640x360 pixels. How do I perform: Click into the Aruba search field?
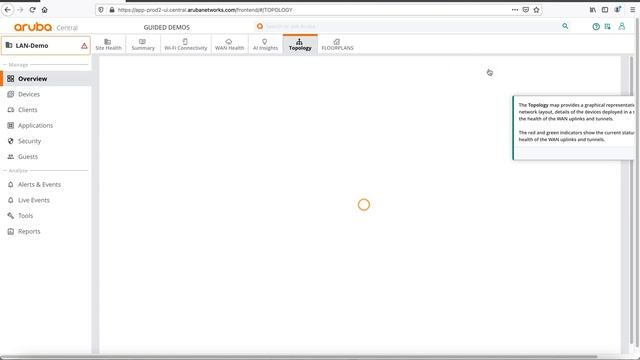click(x=412, y=27)
